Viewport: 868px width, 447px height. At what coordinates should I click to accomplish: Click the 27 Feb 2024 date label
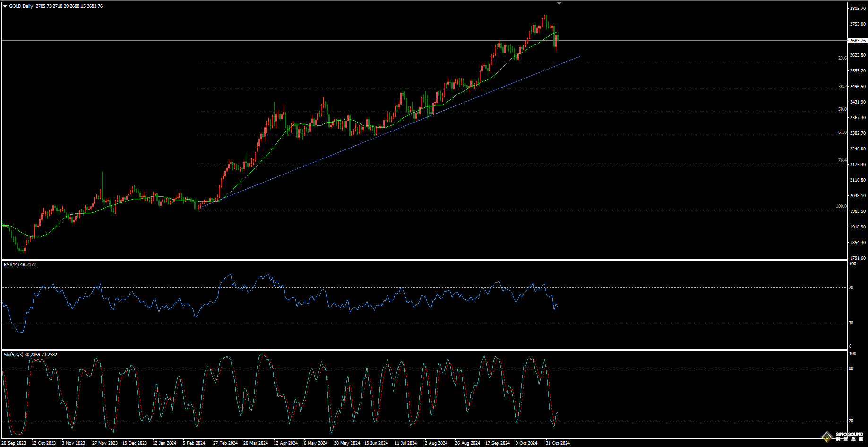(225, 443)
